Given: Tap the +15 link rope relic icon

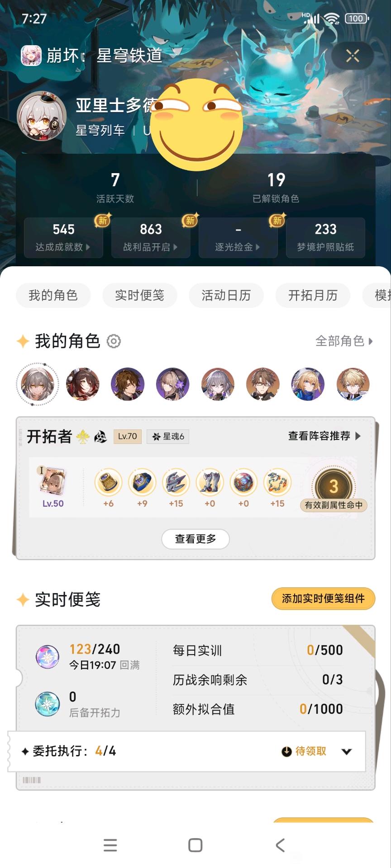Looking at the screenshot, I should 277,482.
